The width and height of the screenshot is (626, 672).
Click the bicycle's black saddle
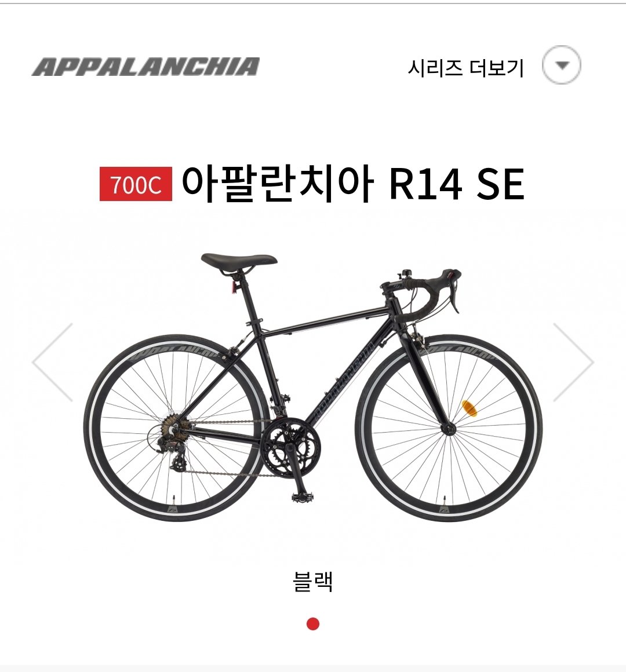coord(239,261)
